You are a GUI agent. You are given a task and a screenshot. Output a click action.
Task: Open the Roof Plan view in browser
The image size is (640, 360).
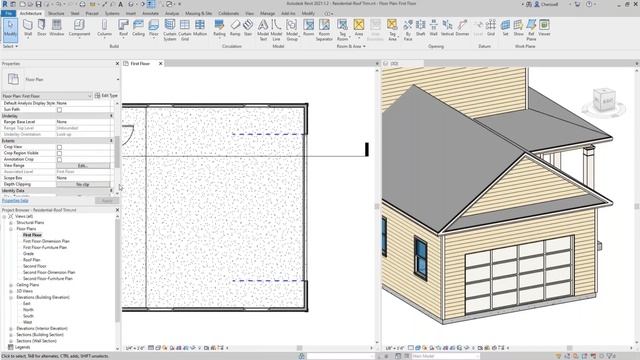[x=31, y=260]
